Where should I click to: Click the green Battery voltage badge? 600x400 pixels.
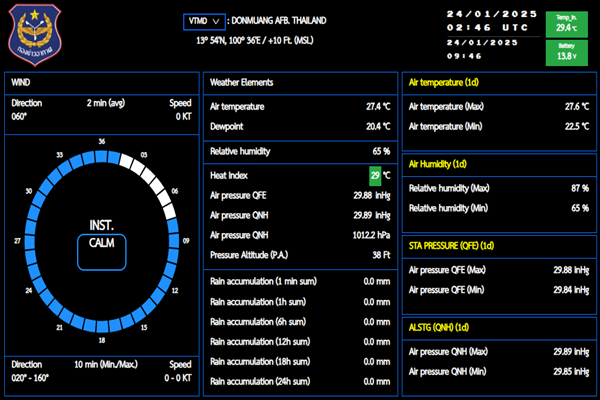(566, 51)
